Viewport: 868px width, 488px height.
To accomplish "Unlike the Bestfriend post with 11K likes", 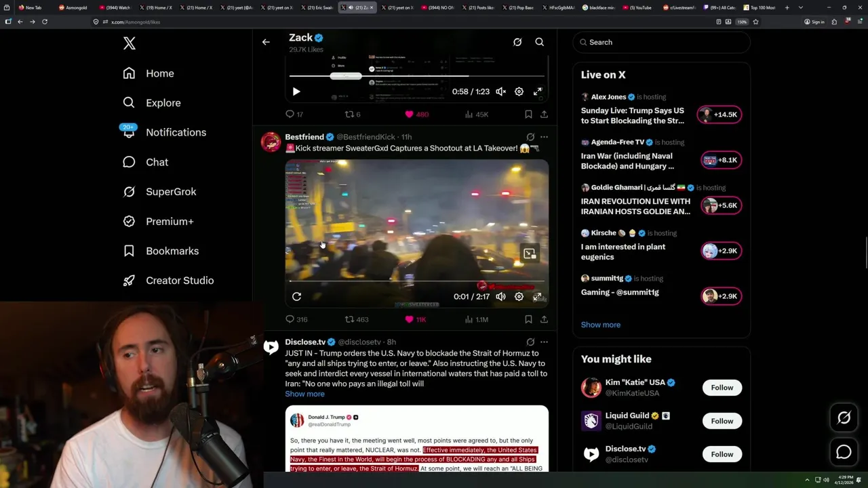I will click(x=415, y=319).
